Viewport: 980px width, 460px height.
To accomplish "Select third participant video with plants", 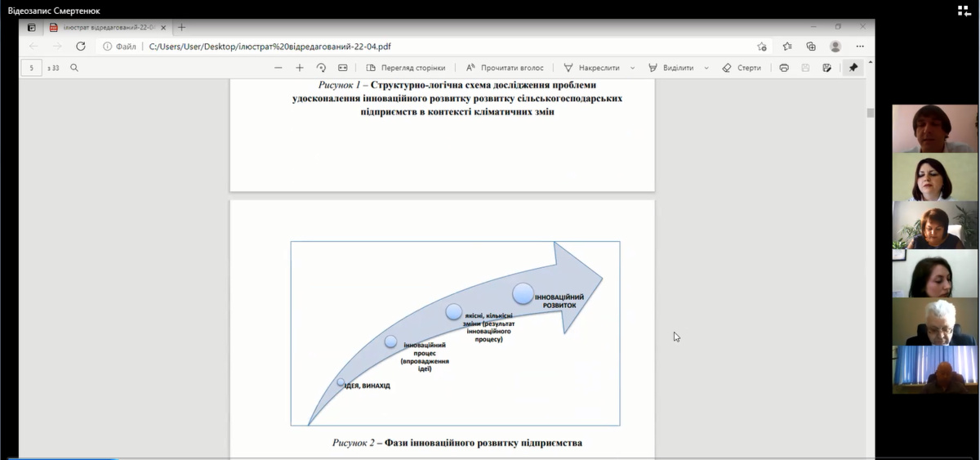I will click(934, 225).
